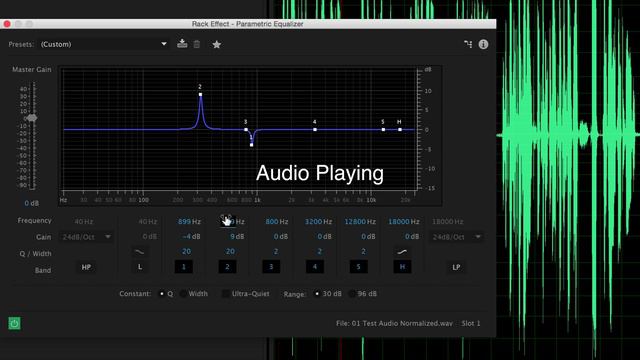Click control point H on EQ graph
640x360 pixels.
coord(400,129)
